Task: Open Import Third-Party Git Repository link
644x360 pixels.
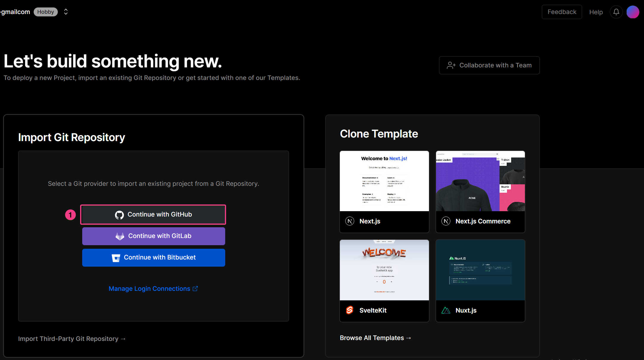Action: 72,339
